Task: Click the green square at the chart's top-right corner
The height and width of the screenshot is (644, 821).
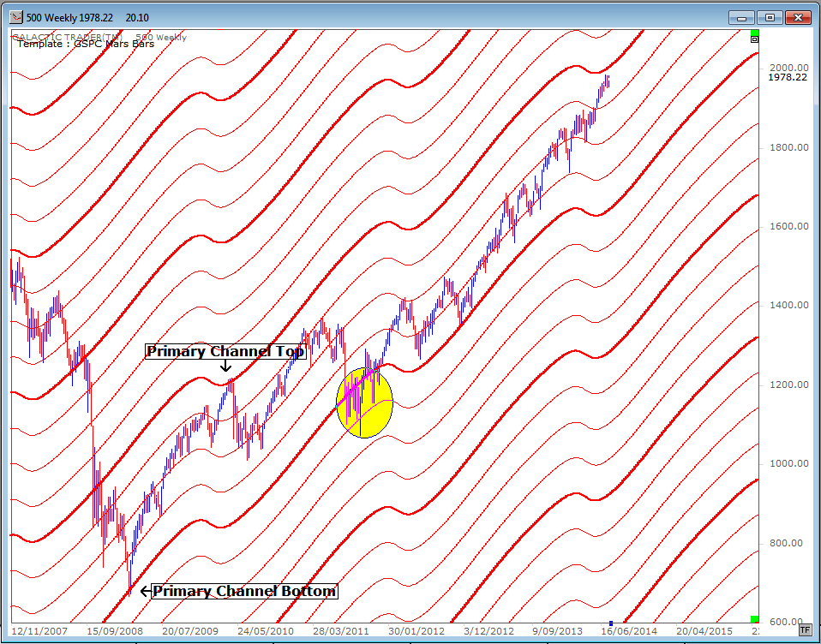Action: click(754, 33)
